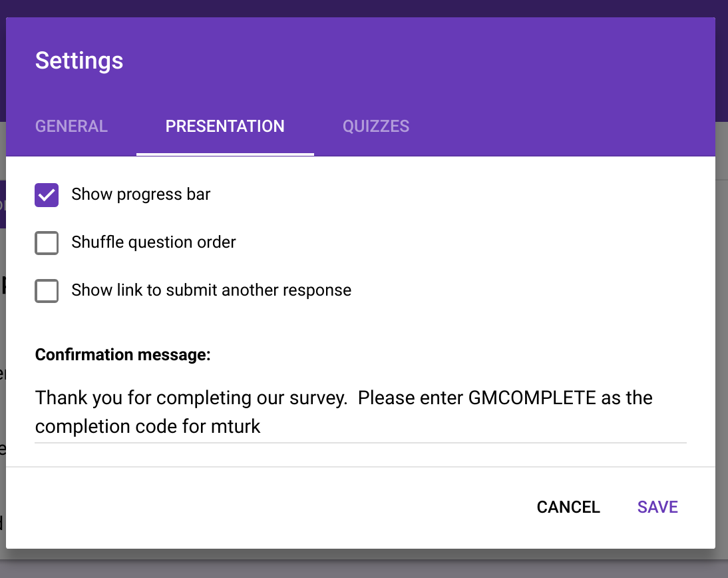Enable the Shuffle question order checkbox
Image resolution: width=728 pixels, height=578 pixels.
click(x=47, y=243)
